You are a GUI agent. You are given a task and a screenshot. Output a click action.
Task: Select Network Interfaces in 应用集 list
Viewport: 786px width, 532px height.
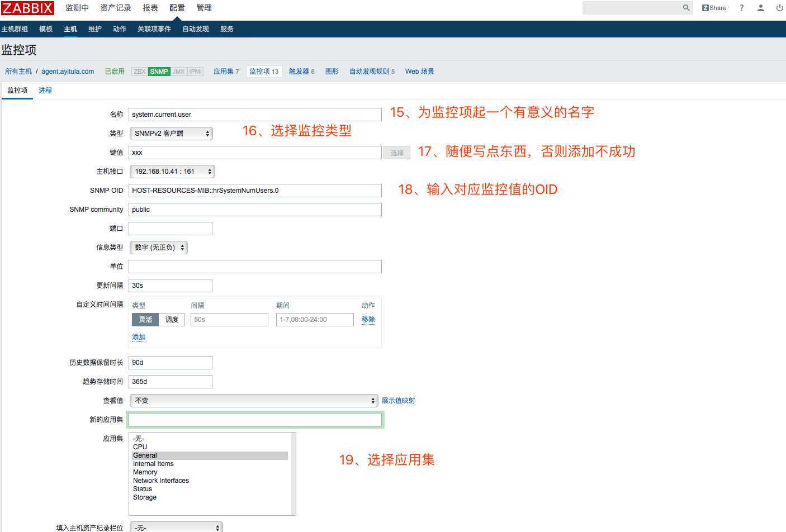tap(210, 481)
